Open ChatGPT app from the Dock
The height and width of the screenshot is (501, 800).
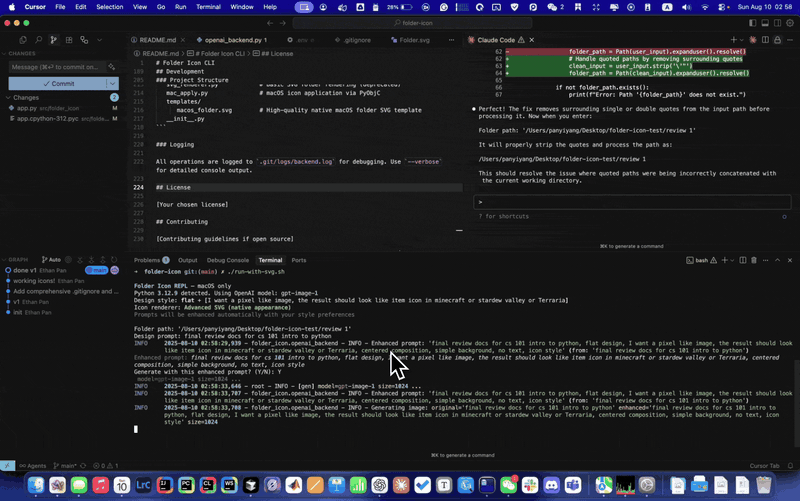[380, 485]
